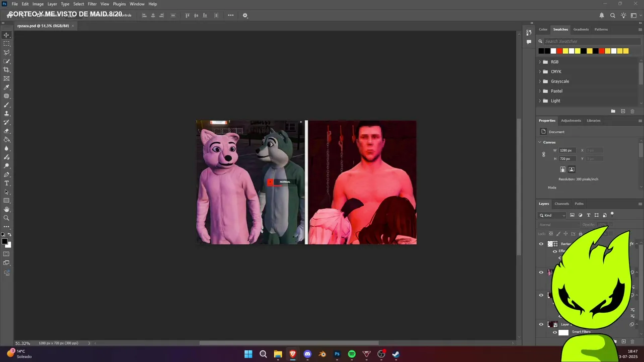Toggle Quick Mask mode in toolbar

(7, 254)
